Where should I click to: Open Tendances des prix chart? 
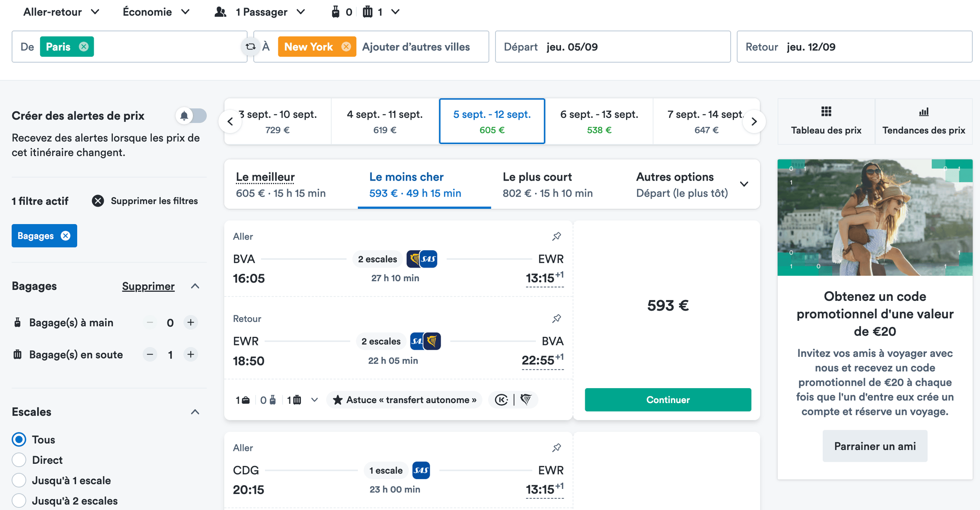pyautogui.click(x=923, y=121)
